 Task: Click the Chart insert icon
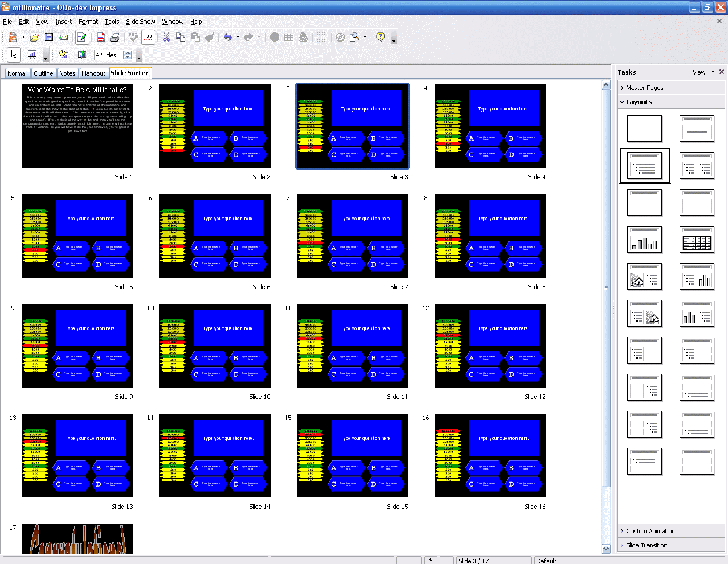coord(275,37)
